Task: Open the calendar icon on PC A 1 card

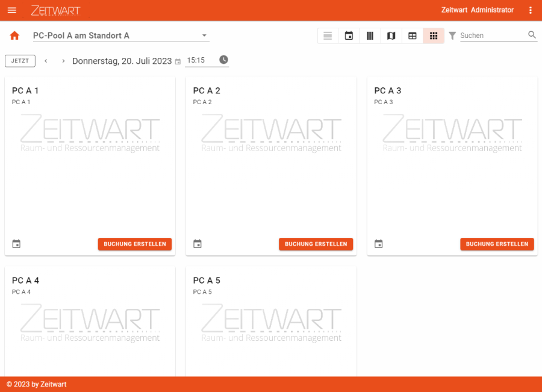Action: click(x=16, y=244)
